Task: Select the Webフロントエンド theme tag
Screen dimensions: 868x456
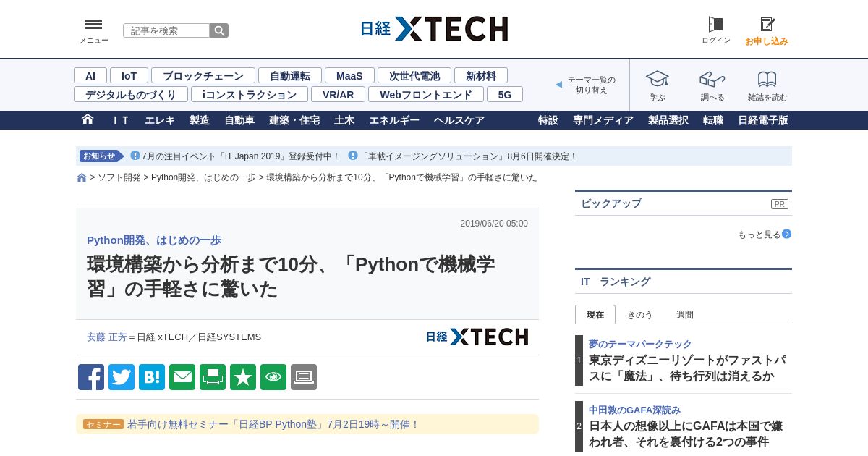Action: (x=426, y=94)
